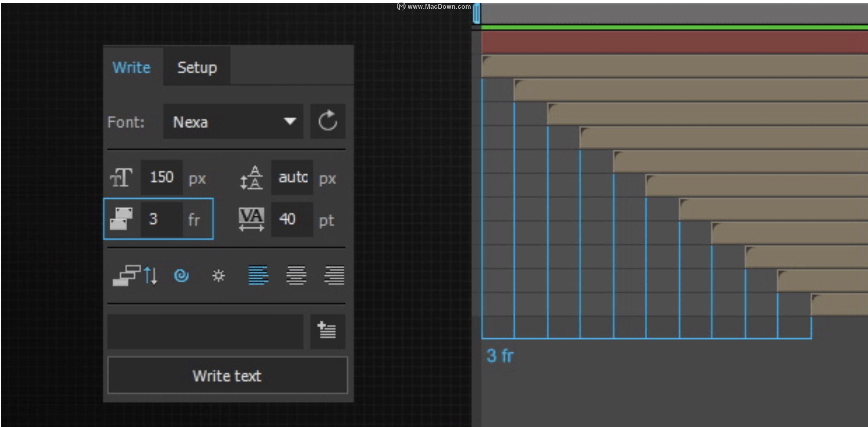Viewport: 868px width, 427px height.
Task: Click the layer offset frames icon
Action: [x=121, y=219]
